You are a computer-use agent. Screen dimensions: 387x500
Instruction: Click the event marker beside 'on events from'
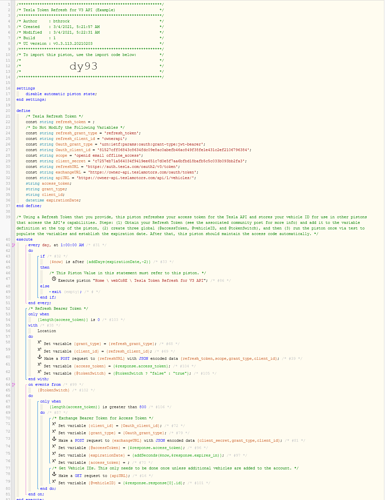[x=13, y=384]
